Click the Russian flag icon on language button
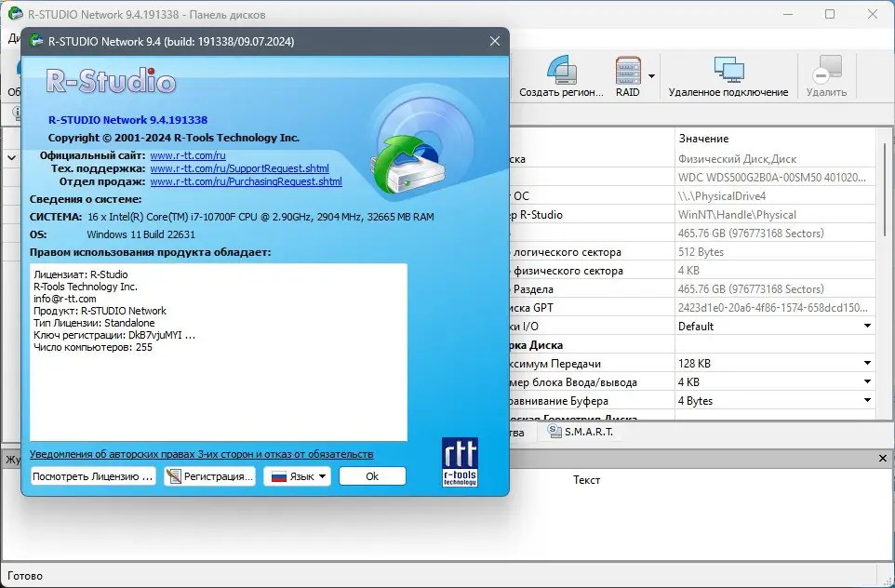Image resolution: width=895 pixels, height=588 pixels. pyautogui.click(x=278, y=476)
